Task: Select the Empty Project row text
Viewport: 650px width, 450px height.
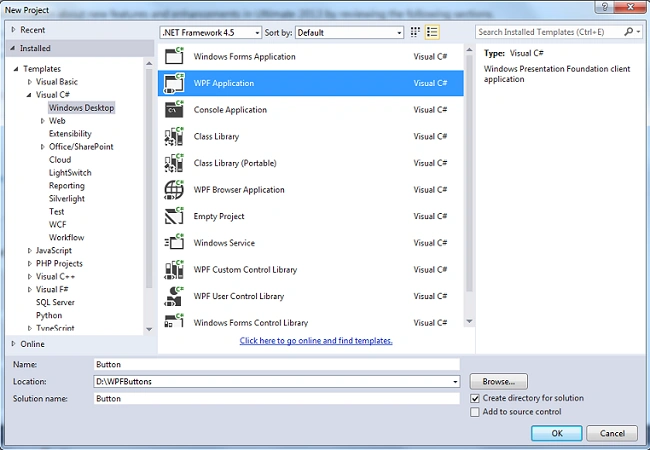Action: pos(218,216)
